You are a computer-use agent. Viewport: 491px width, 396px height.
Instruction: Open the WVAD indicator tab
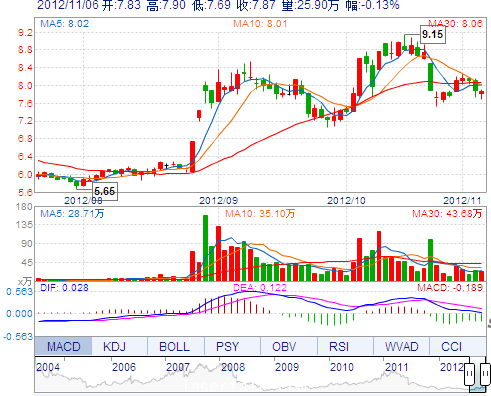tap(402, 347)
